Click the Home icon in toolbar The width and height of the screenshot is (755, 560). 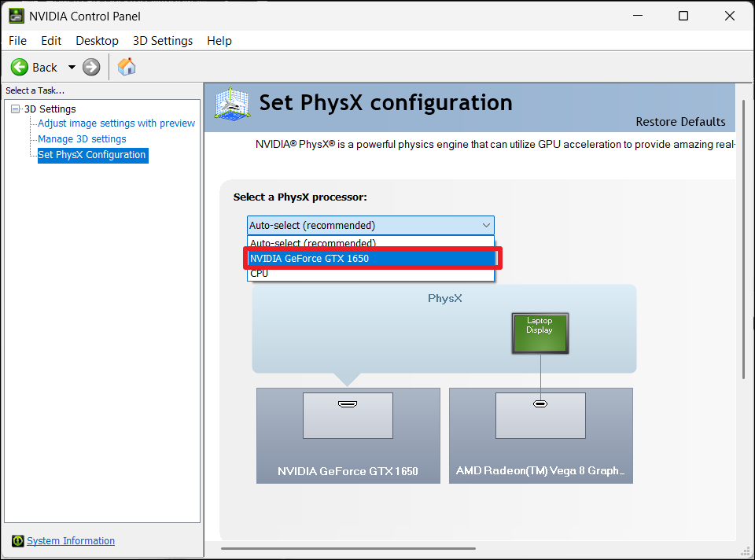pyautogui.click(x=126, y=67)
